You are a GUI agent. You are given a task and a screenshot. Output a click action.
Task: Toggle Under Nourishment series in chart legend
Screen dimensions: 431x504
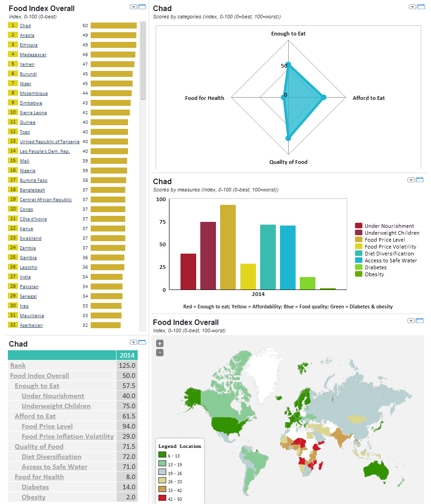(x=389, y=226)
